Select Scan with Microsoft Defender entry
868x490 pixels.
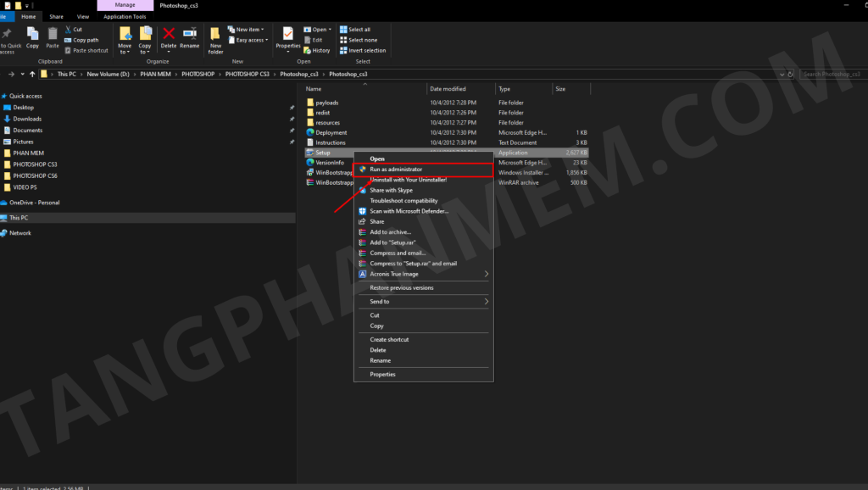(x=409, y=211)
